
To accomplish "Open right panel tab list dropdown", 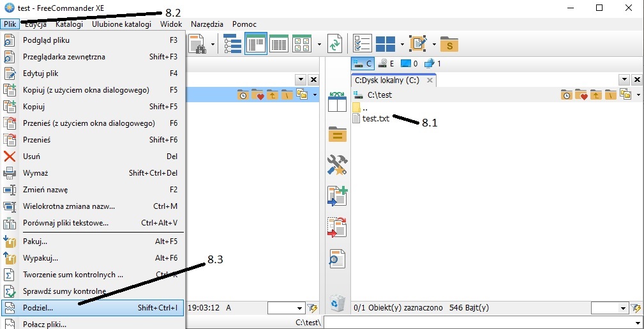I will (625, 79).
